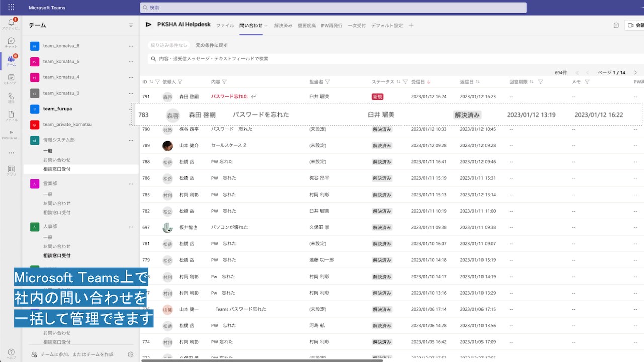Sort by 受信日 column arrow
Image resolution: width=644 pixels, height=362 pixels.
coord(429,82)
